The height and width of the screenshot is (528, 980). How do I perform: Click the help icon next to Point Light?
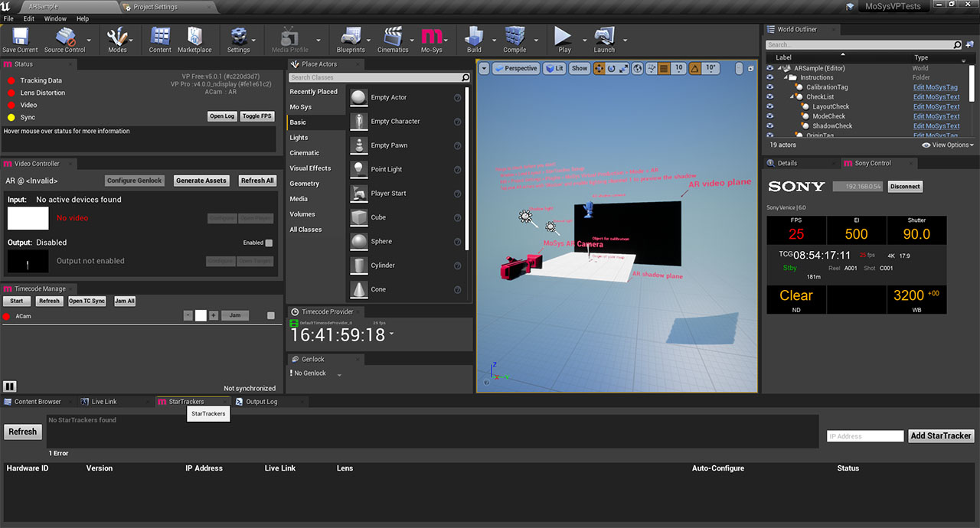457,169
